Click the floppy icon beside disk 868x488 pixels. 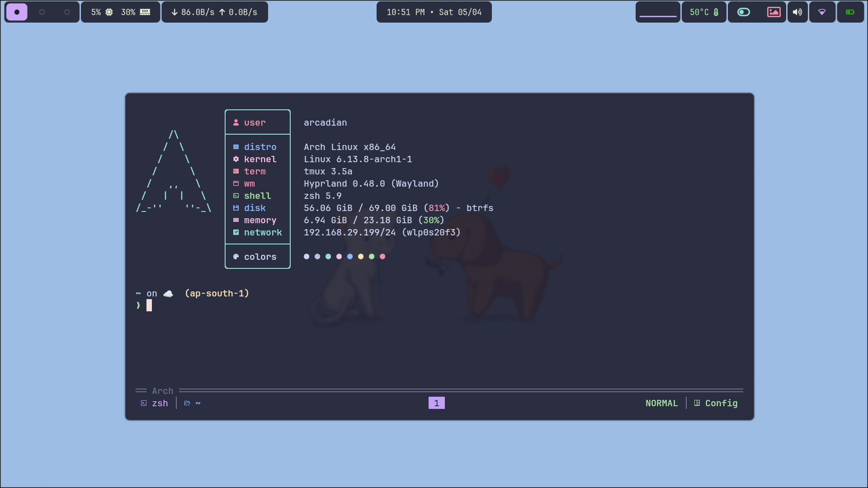click(x=236, y=208)
